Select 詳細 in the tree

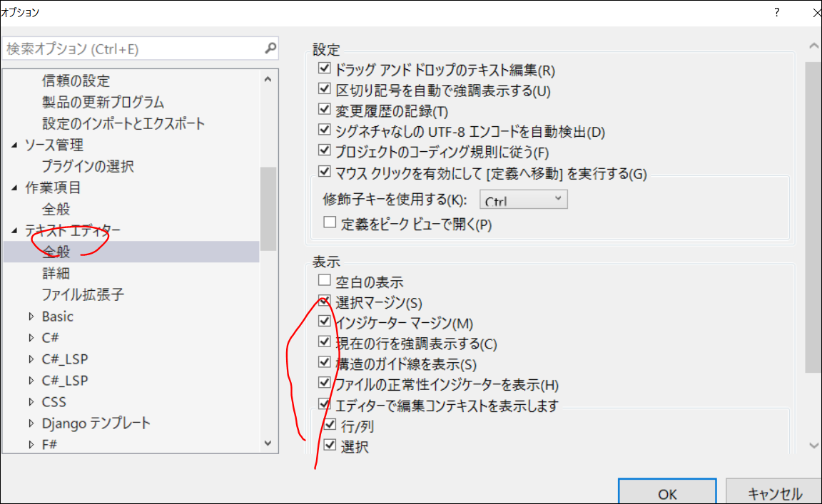(56, 273)
